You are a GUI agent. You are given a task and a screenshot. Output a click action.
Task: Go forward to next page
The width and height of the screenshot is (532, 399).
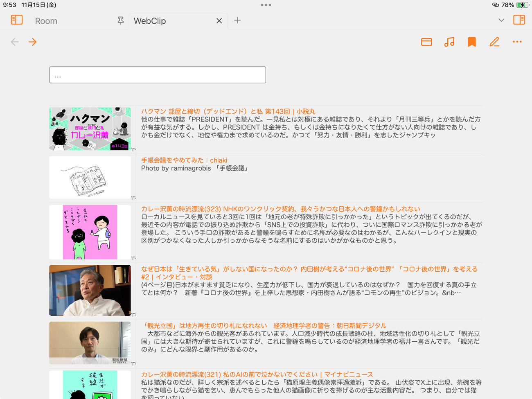tap(33, 42)
